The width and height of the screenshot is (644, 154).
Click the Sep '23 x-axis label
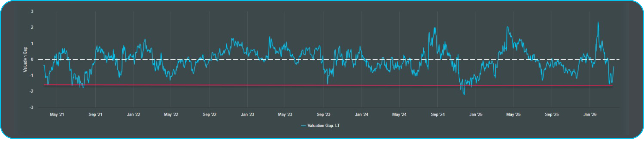323,114
